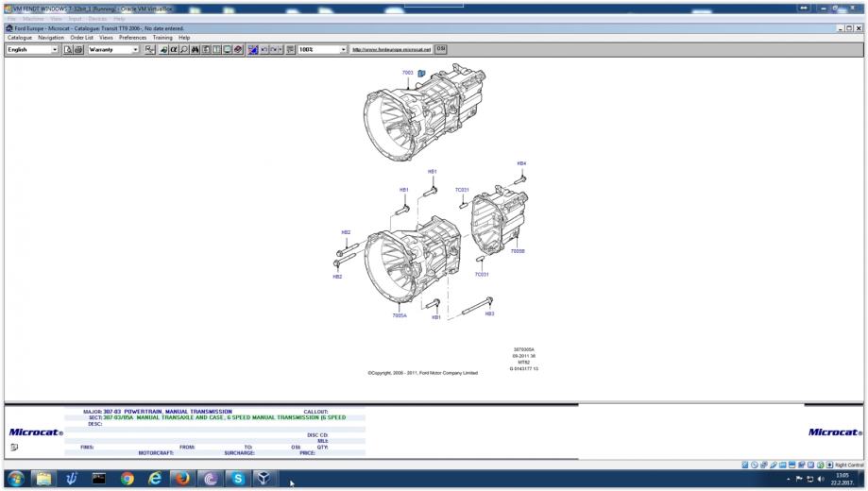Open File Explorer from the taskbar
This screenshot has height=491, width=868.
click(43, 479)
